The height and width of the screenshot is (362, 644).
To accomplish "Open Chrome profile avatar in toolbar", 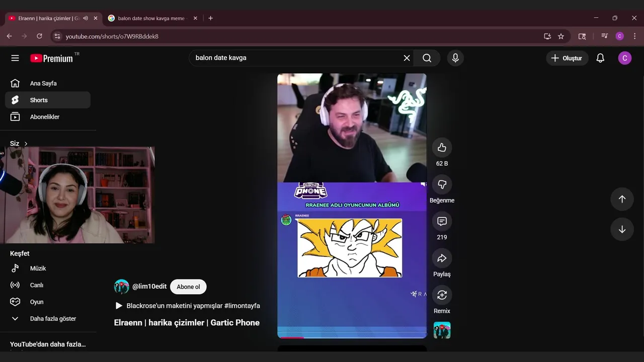I will pyautogui.click(x=620, y=36).
